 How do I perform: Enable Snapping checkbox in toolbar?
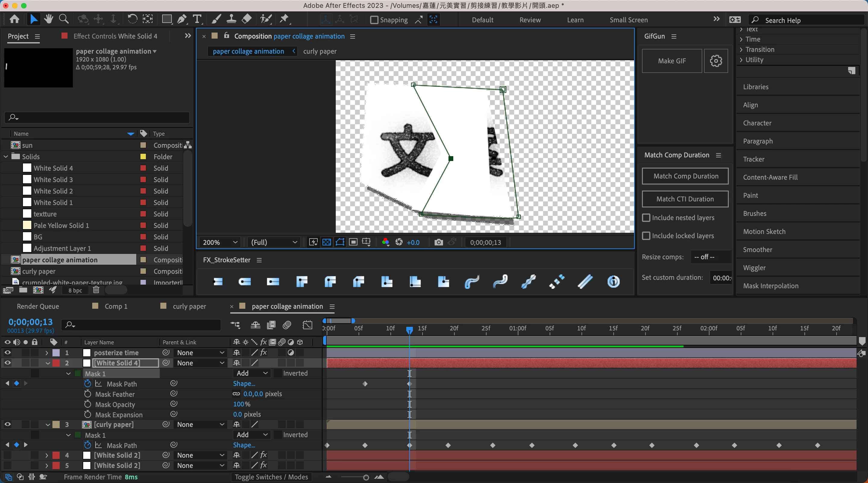click(374, 20)
